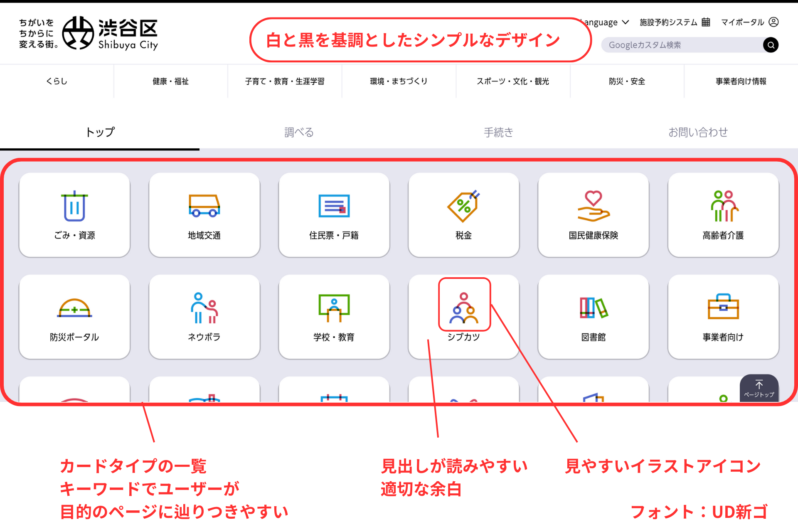Open the ごみ・資源 category card
Screen dimensions: 798x532
click(x=74, y=214)
